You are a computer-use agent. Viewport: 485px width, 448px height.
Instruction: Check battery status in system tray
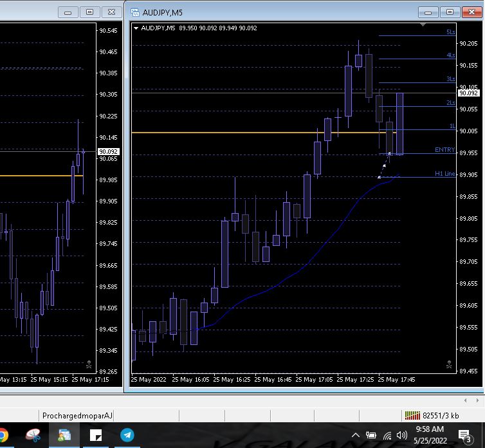point(371,435)
